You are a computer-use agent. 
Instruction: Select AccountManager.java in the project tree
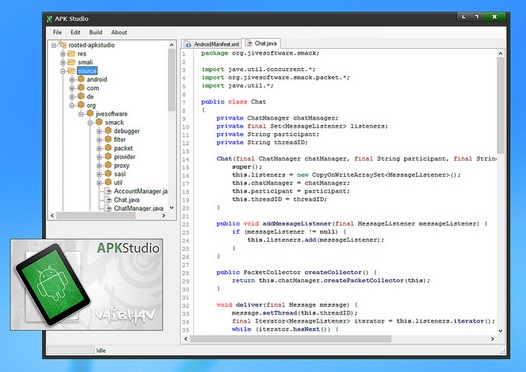click(141, 191)
